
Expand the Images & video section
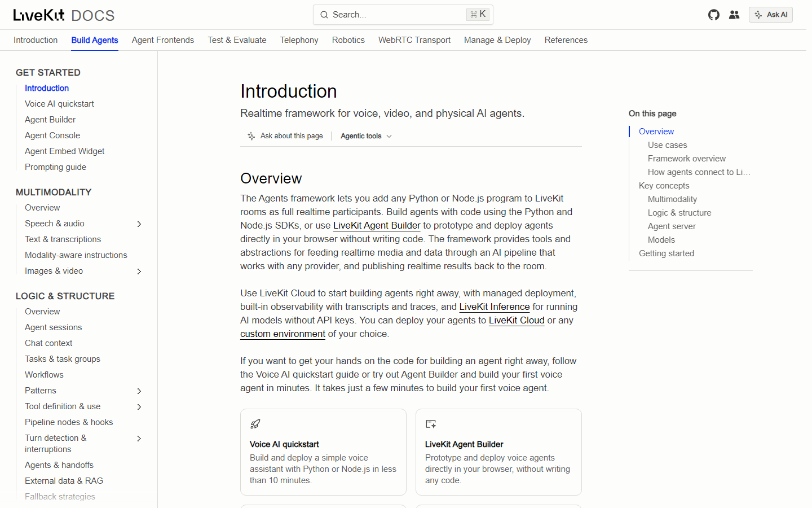point(139,271)
